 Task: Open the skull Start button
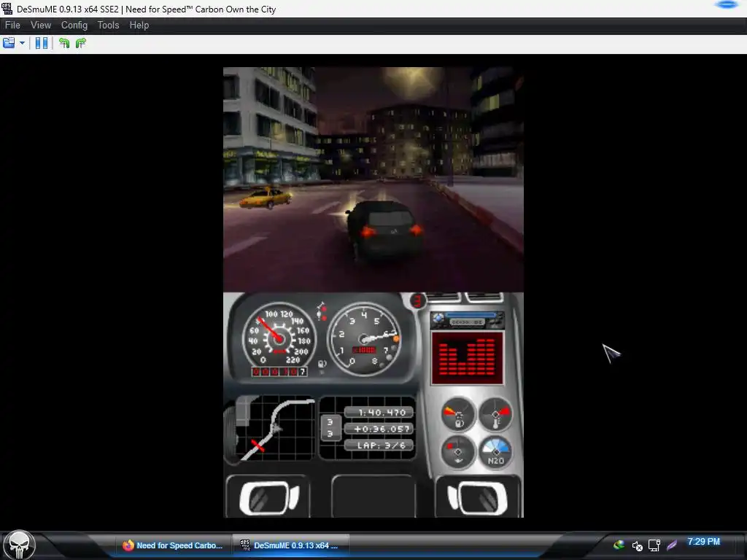point(19,545)
